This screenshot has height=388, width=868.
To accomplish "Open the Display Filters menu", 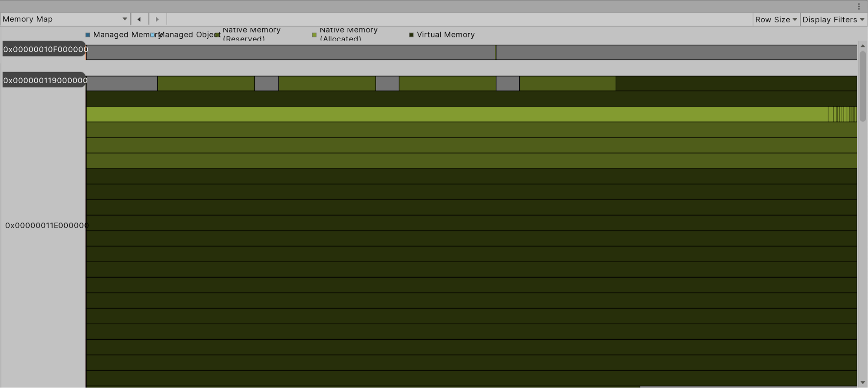I will (833, 20).
